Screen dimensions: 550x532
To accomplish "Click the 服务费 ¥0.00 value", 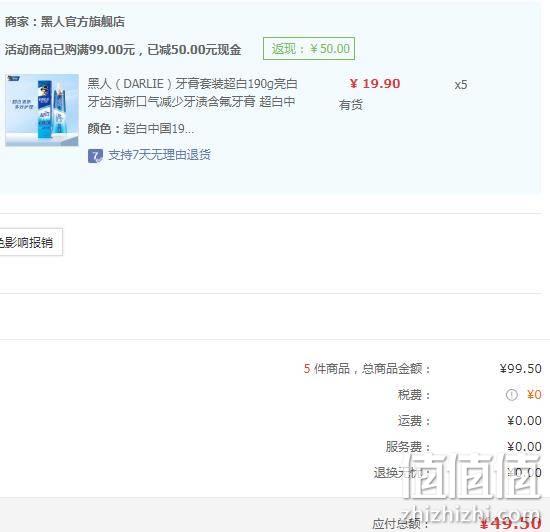I will click(x=524, y=446).
